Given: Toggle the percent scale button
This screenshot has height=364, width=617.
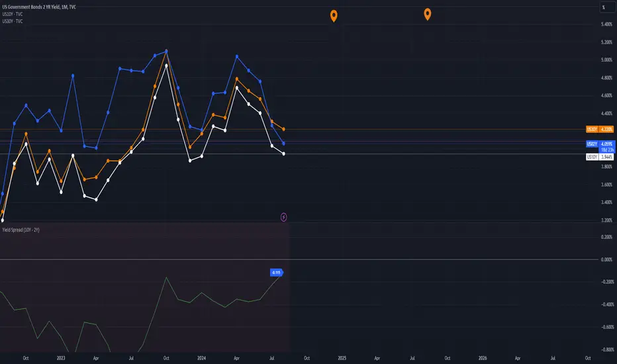Looking at the screenshot, I should pos(607,7).
